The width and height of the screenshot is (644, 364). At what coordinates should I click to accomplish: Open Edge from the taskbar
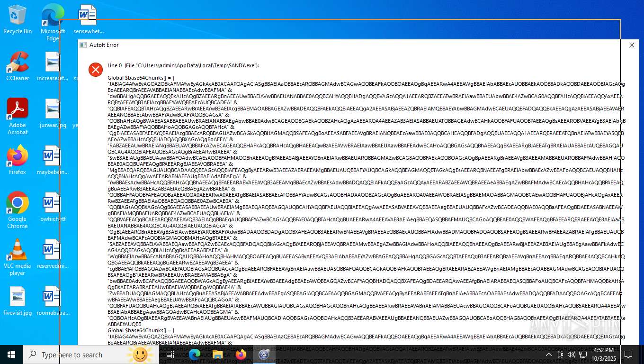(x=195, y=355)
